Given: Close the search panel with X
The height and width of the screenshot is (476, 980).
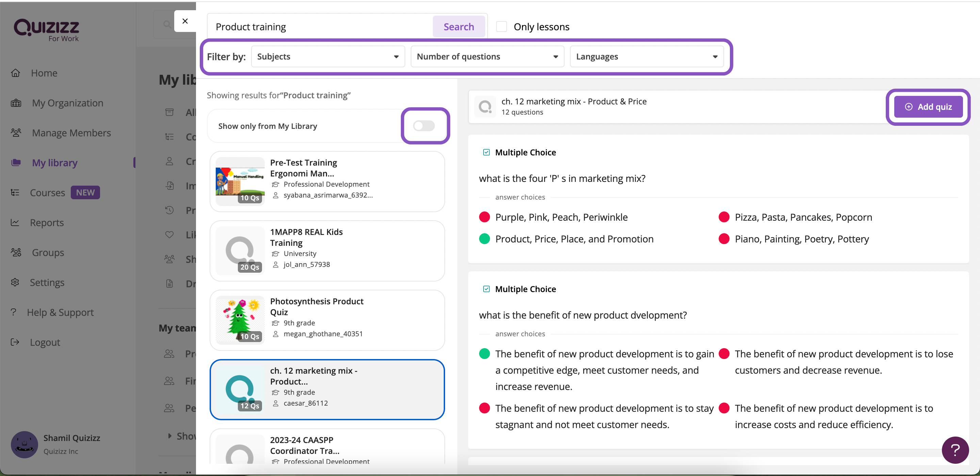Looking at the screenshot, I should [x=185, y=21].
